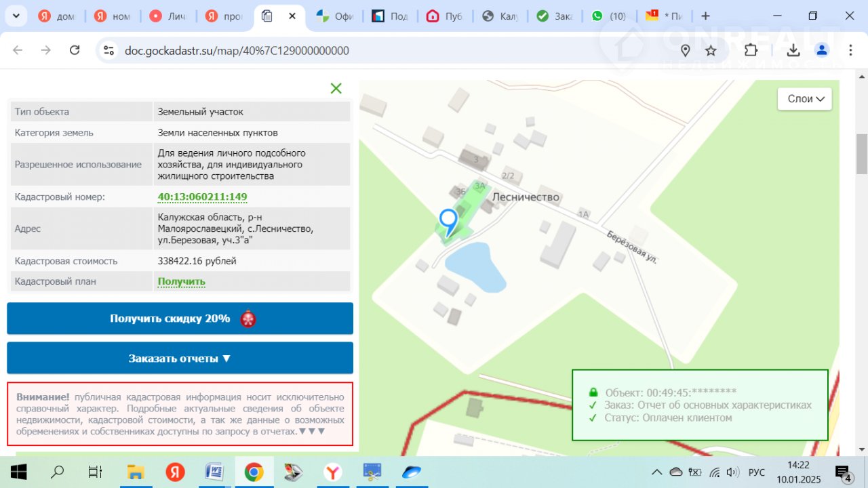Open Chrome downloads icon

(793, 50)
